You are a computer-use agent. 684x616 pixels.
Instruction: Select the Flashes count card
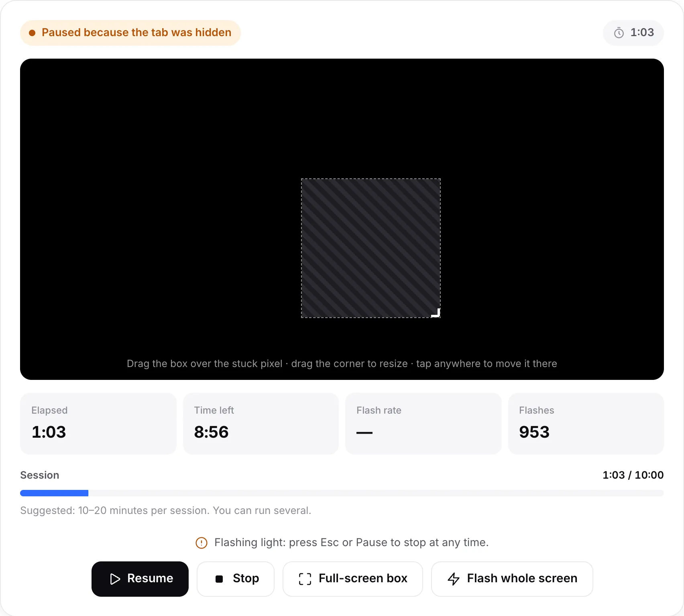point(586,424)
